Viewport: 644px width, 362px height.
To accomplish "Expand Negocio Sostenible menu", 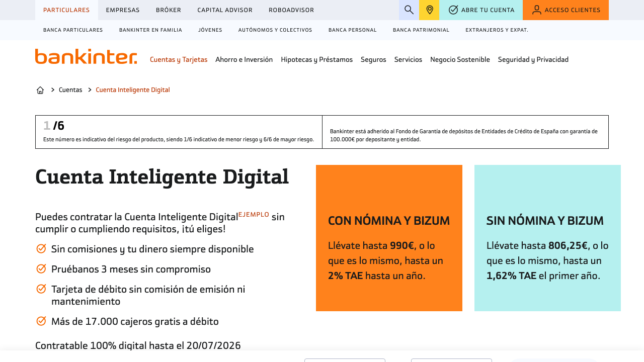I will click(x=460, y=59).
